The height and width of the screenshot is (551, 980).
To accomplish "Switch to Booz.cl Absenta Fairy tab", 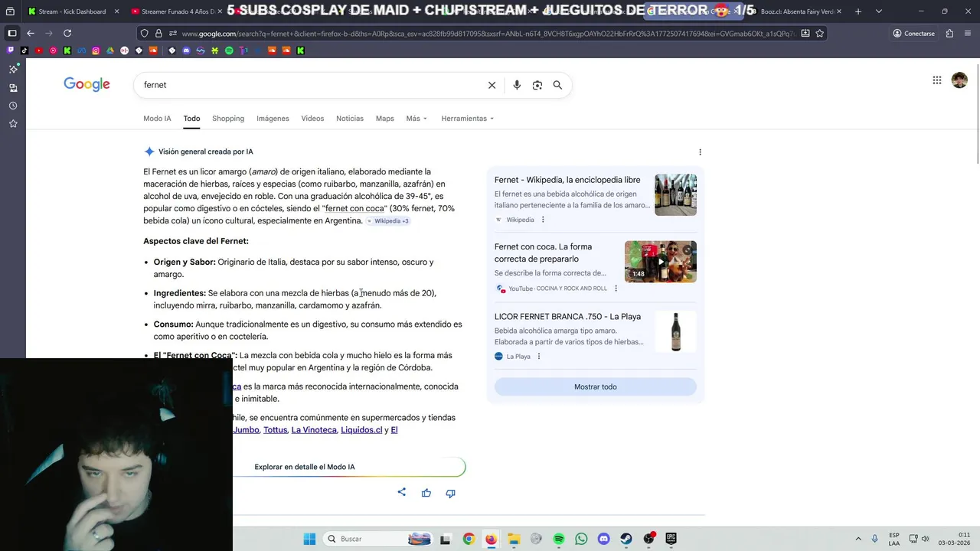I will pyautogui.click(x=797, y=11).
